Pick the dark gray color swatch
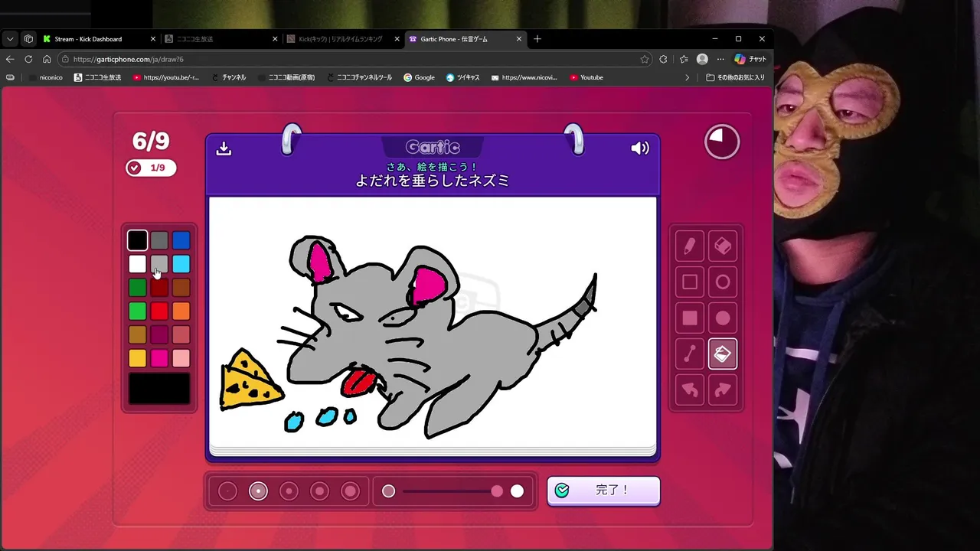 [x=159, y=240]
